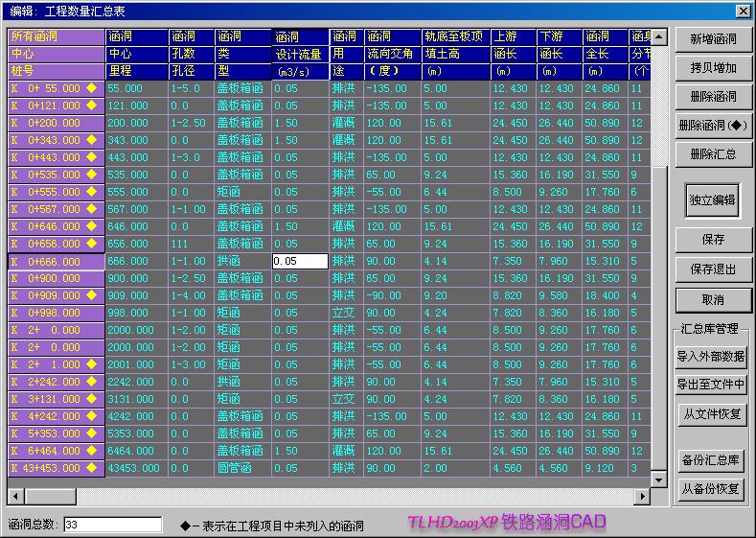The width and height of the screenshot is (756, 538).
Task: Click the 涵洞总数 input field
Action: [113, 525]
